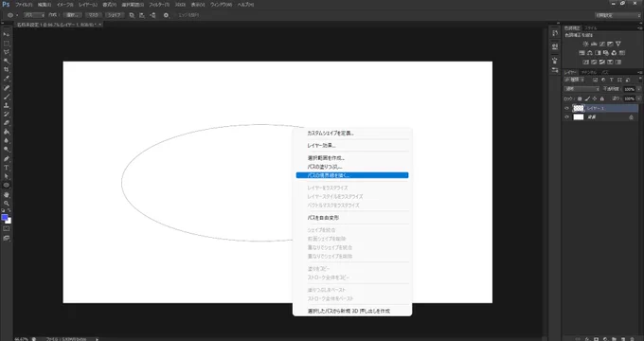
Task: Open the layer opacity slider arrow
Action: (638, 89)
